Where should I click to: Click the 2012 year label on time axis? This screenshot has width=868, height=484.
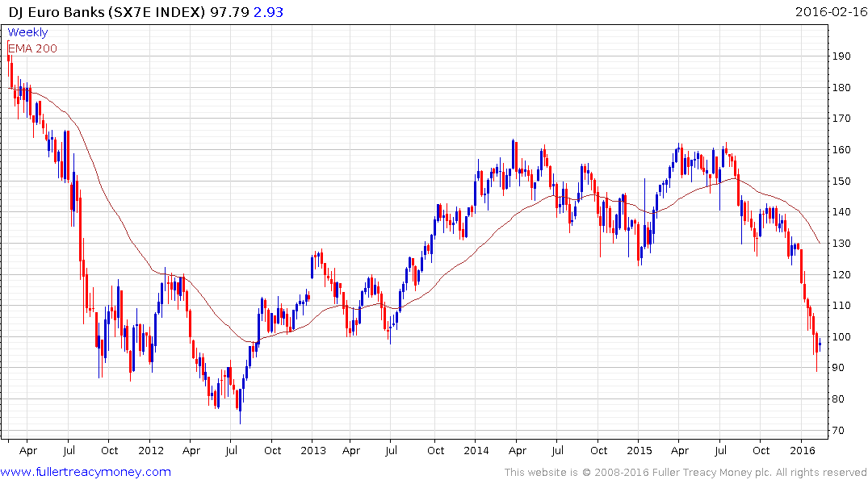[150, 450]
